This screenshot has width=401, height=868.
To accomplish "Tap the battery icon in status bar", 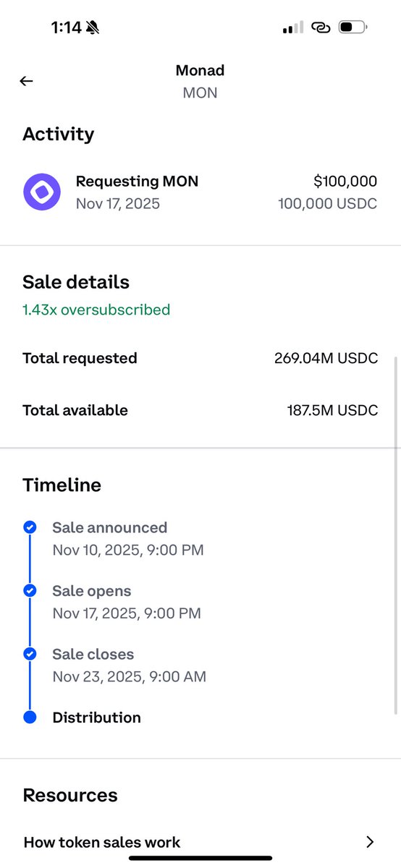I will click(354, 27).
